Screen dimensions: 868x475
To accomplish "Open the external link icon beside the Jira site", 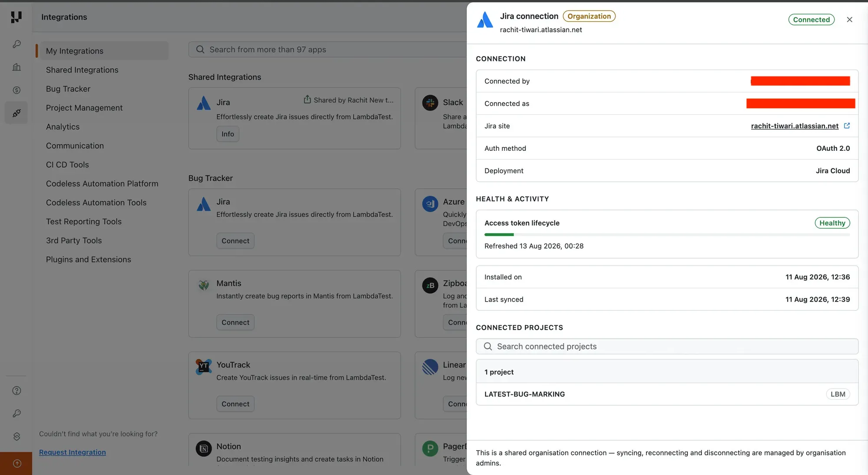I will tap(847, 126).
